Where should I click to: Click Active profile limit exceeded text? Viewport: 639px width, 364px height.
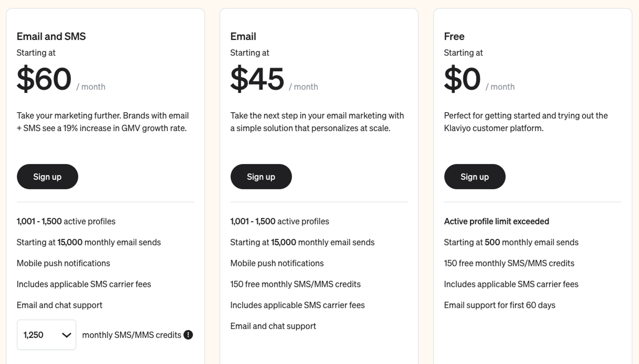pyautogui.click(x=496, y=221)
